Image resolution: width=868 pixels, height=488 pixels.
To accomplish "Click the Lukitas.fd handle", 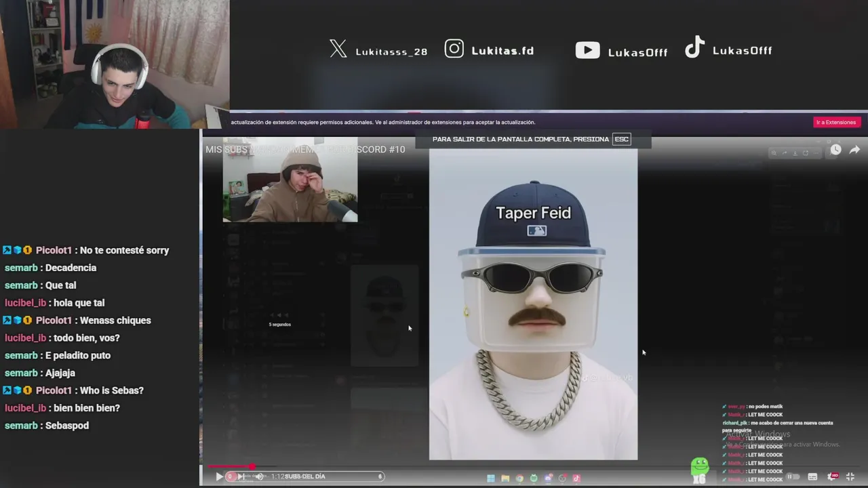I will pos(502,51).
